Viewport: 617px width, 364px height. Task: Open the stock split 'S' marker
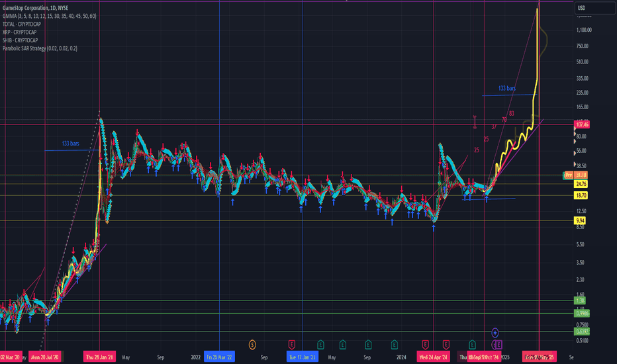point(252,345)
